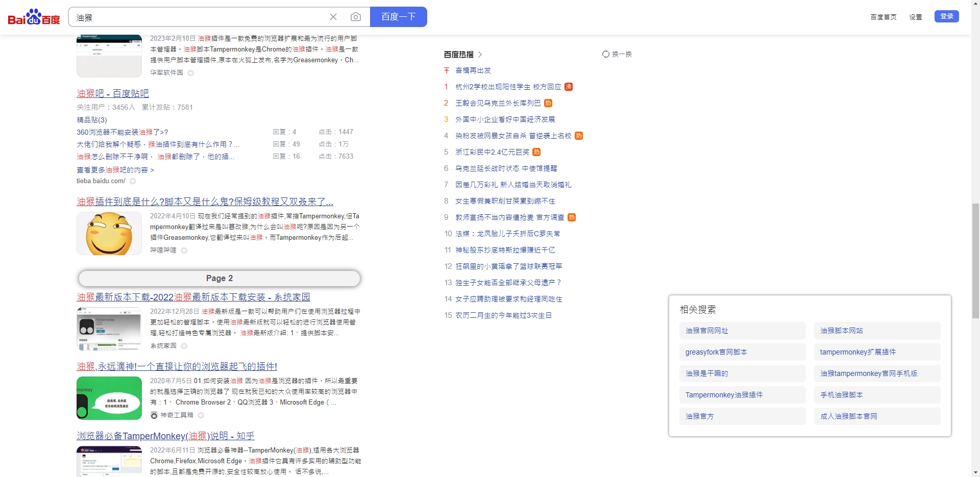Click the 沸 badge next to 杭州2学校 topic
The image size is (980, 477).
tap(569, 87)
